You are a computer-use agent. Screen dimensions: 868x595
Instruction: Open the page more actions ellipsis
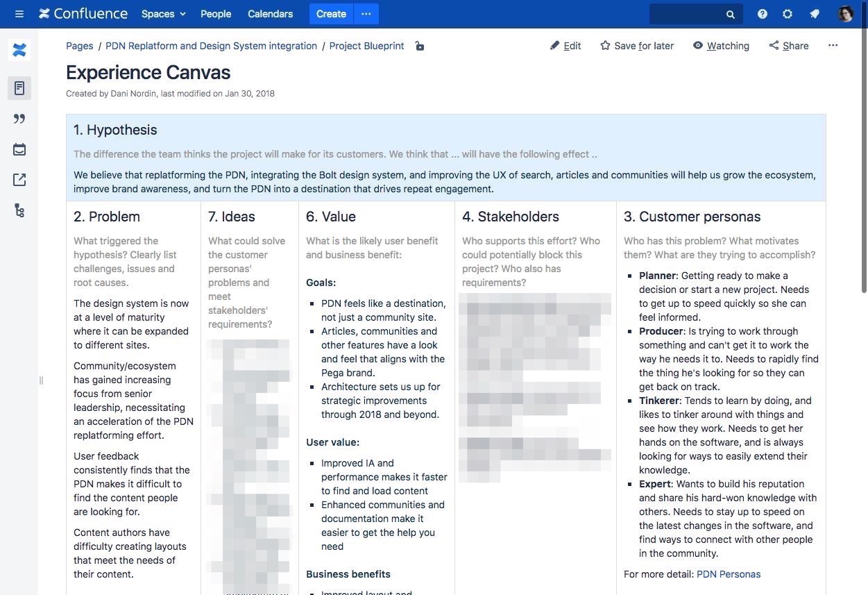pos(833,46)
